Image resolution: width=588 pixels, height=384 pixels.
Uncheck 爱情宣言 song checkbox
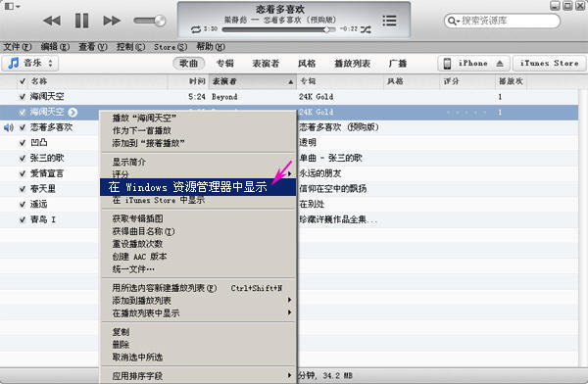[x=23, y=173]
